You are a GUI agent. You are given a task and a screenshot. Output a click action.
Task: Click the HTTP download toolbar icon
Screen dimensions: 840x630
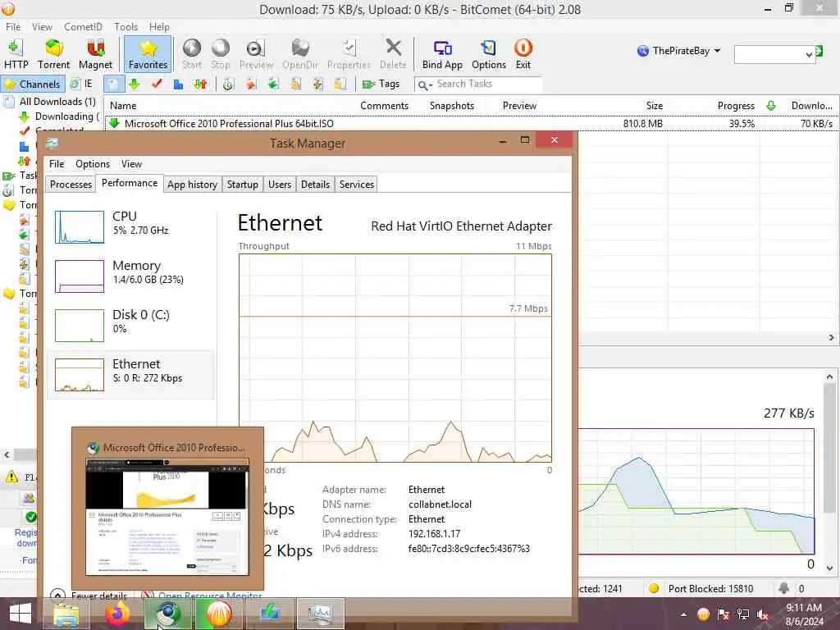(16, 54)
